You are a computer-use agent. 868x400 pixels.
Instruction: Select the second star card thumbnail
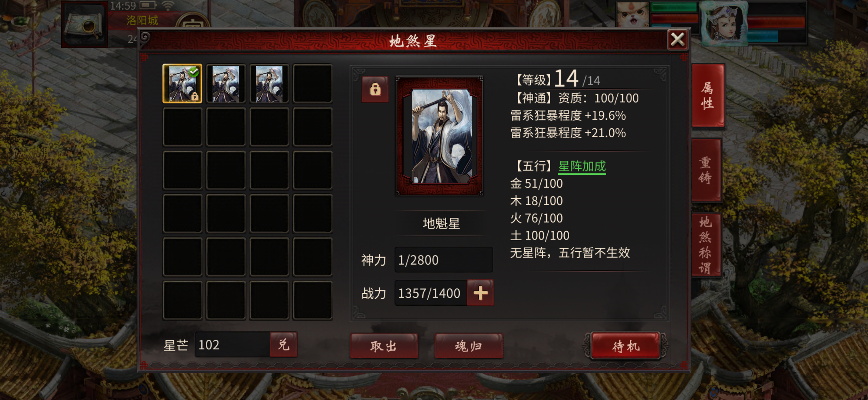pyautogui.click(x=226, y=83)
